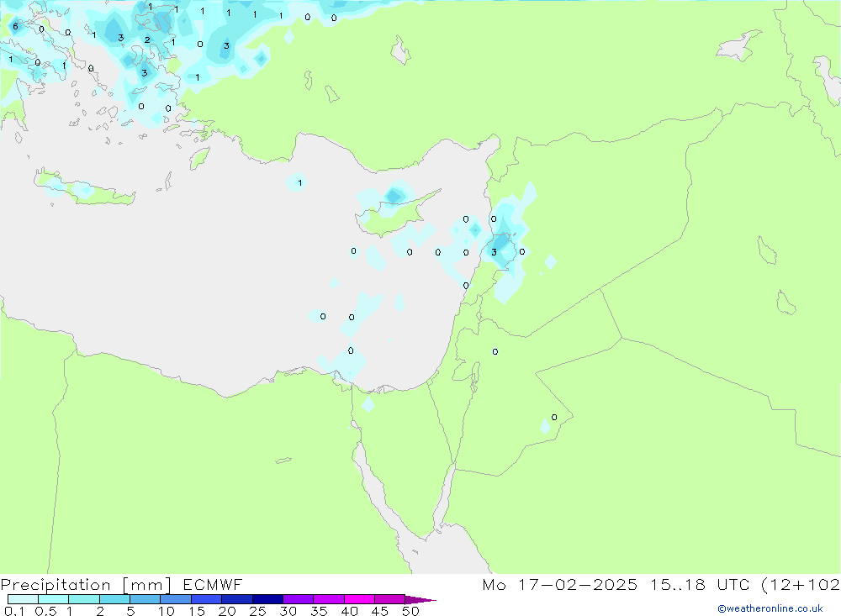Pick the 45–50 mm legend swatch

pyautogui.click(x=390, y=599)
